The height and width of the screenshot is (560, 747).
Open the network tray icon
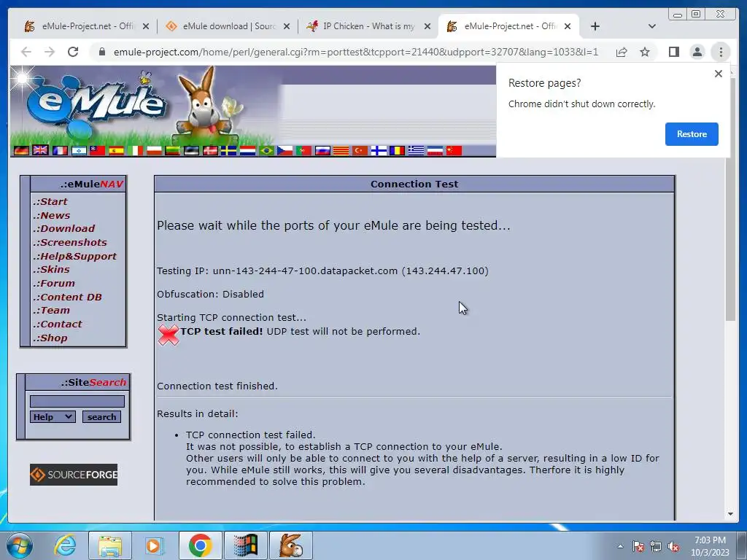[656, 546]
